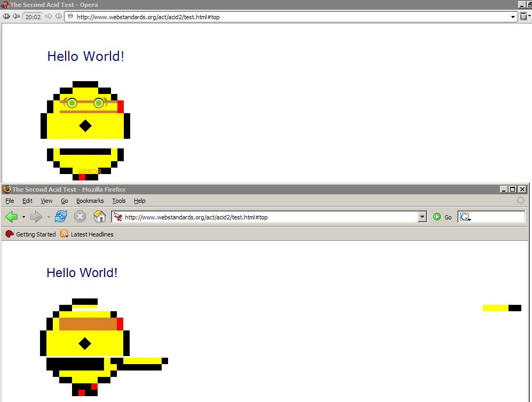Expand the Forward history dropdown in Firefox
Viewport: 532px width, 402px height.
pos(49,217)
